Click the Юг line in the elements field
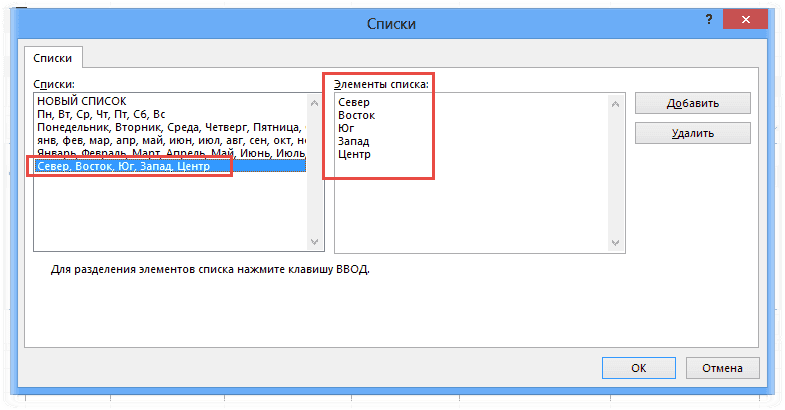Image resolution: width=785 pixels, height=410 pixels. pyautogui.click(x=346, y=129)
